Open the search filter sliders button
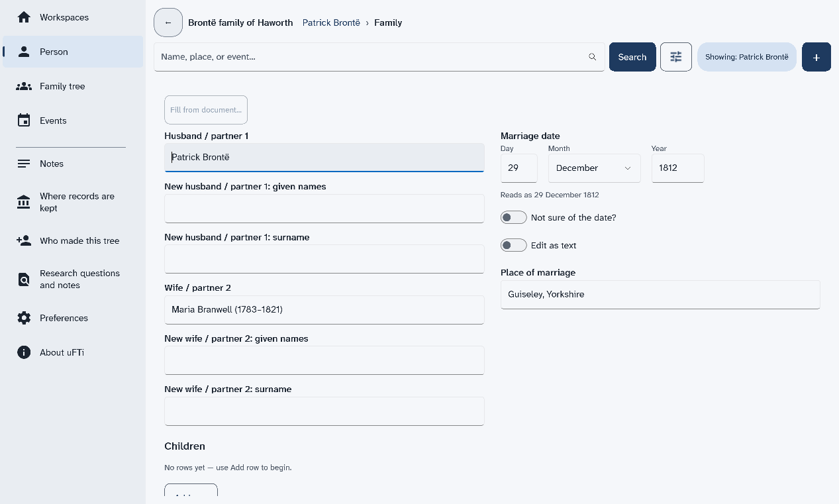This screenshot has width=839, height=504. click(x=676, y=57)
